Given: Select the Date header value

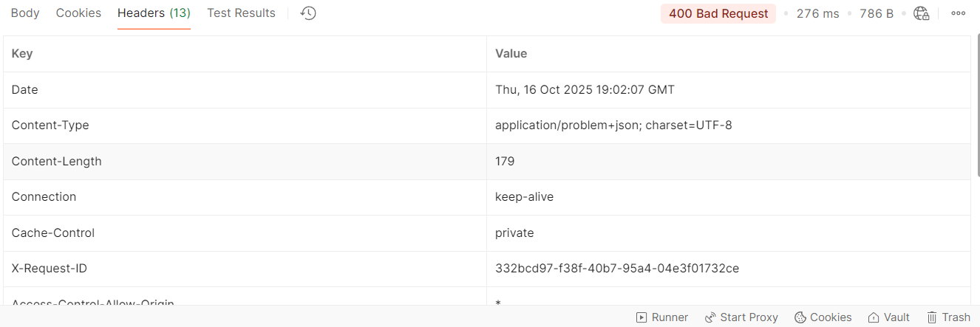Looking at the screenshot, I should 585,90.
